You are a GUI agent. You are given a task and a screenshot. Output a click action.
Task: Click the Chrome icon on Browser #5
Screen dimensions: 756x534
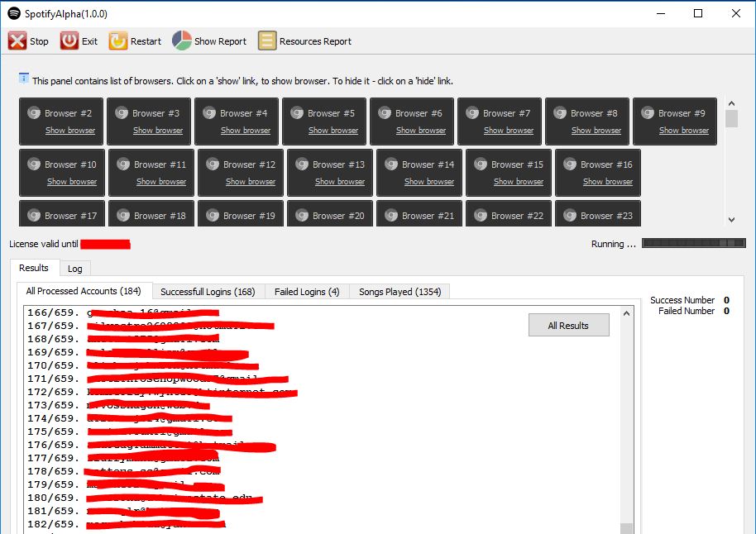point(297,112)
